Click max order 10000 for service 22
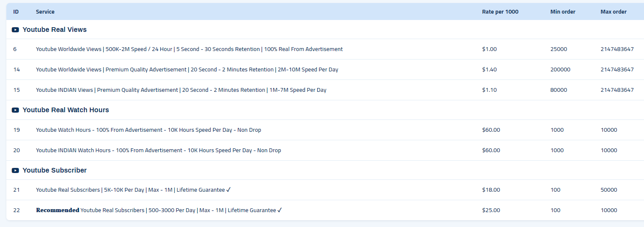 [x=609, y=210]
